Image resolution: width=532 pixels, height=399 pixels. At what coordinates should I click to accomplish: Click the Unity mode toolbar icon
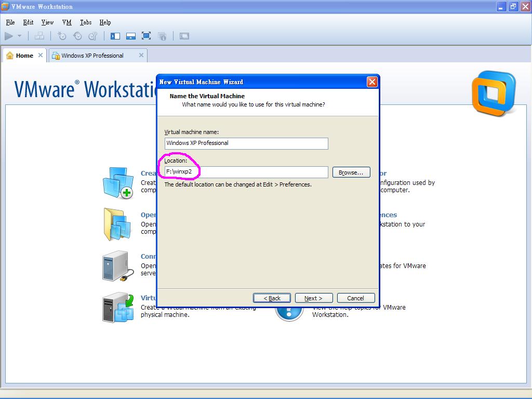click(x=162, y=36)
